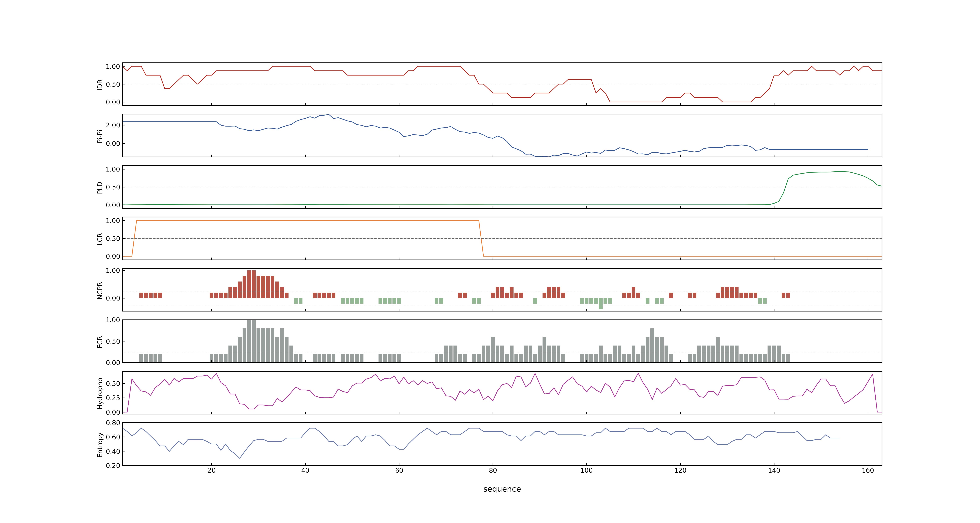Click the 0.50 tick on PLD axis
The height and width of the screenshot is (523, 980).
click(113, 187)
